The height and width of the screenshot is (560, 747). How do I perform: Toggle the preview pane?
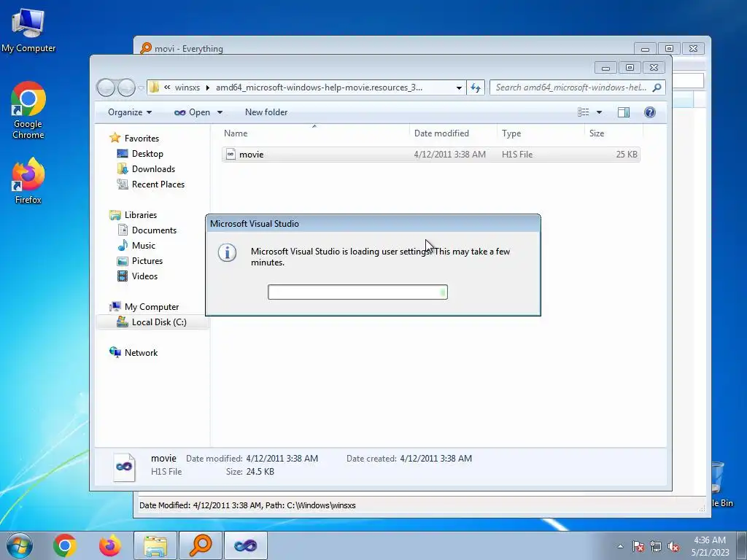(x=623, y=112)
